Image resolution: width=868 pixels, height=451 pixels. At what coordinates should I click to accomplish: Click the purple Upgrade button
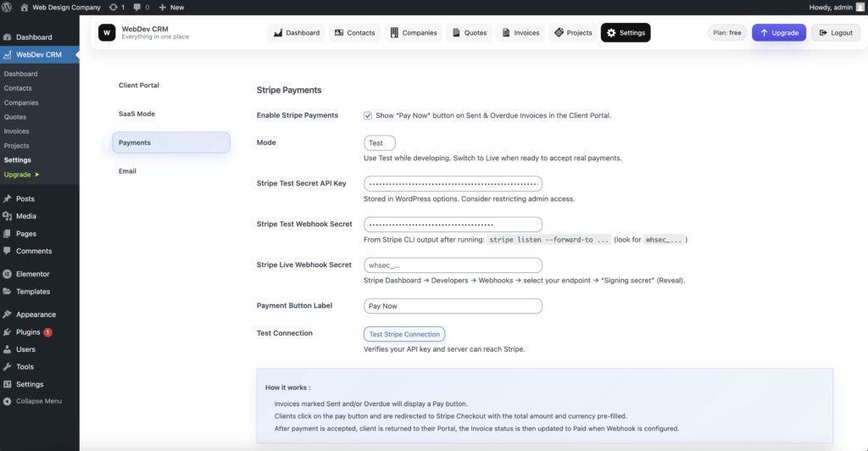point(779,33)
